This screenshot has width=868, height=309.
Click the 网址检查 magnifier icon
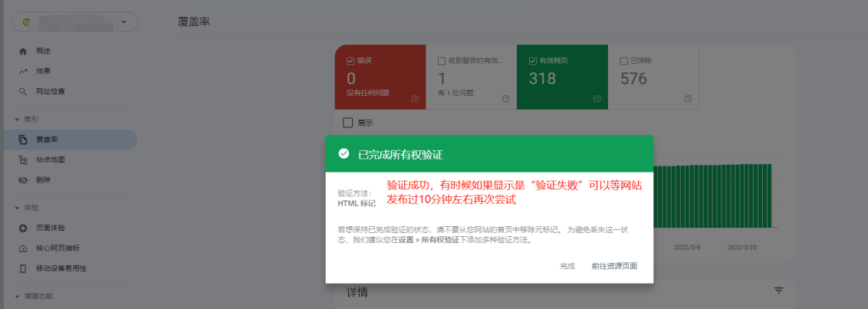pos(22,91)
